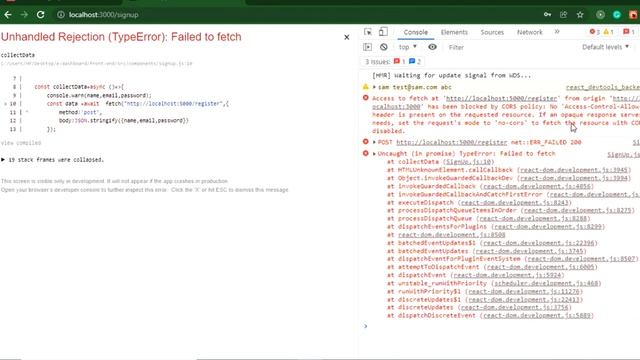
Task: Click the View compiled link
Action: coord(21,143)
